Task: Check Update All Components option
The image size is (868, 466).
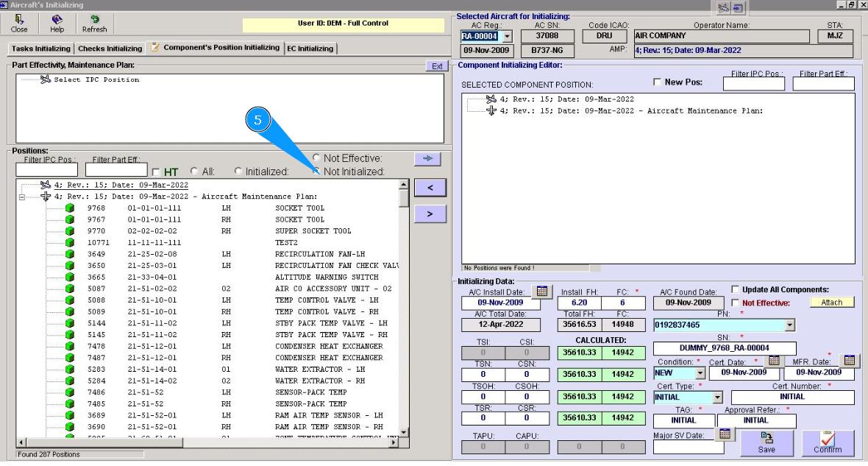Action: pos(735,290)
